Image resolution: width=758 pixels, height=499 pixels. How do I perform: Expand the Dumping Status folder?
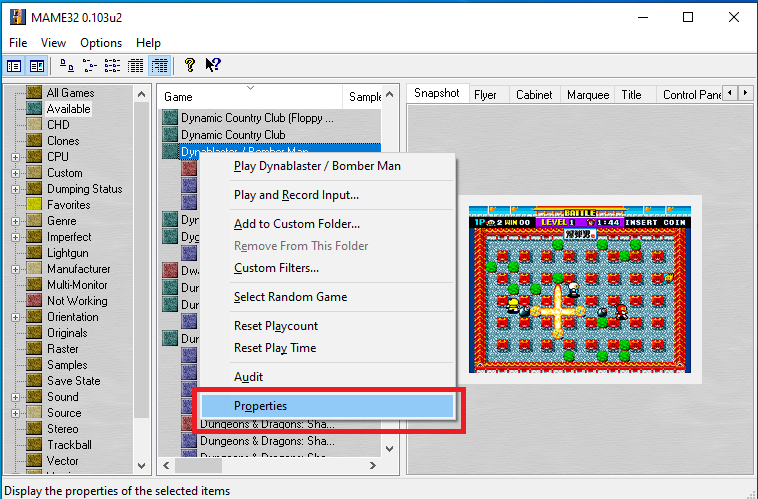pyautogui.click(x=15, y=189)
